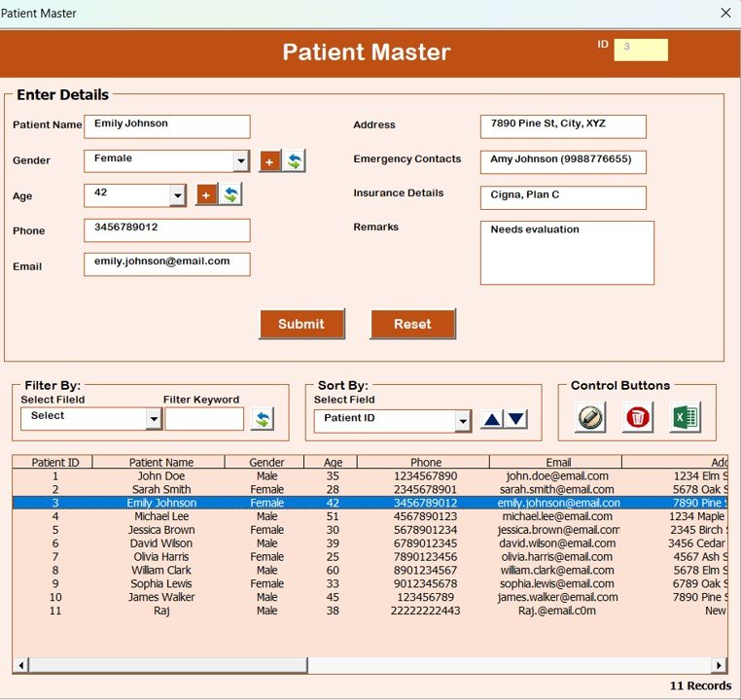Click the filter refresh icon beside Filter Keyword

pos(263,418)
